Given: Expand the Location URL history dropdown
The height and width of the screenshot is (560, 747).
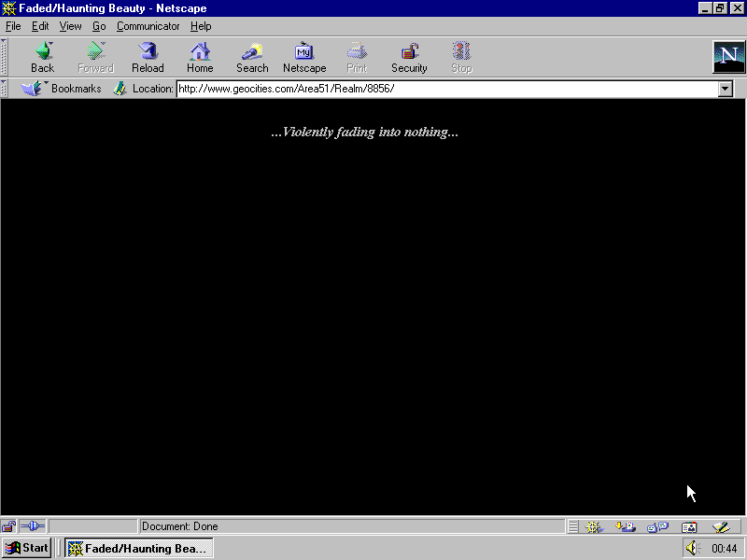Looking at the screenshot, I should [x=726, y=89].
